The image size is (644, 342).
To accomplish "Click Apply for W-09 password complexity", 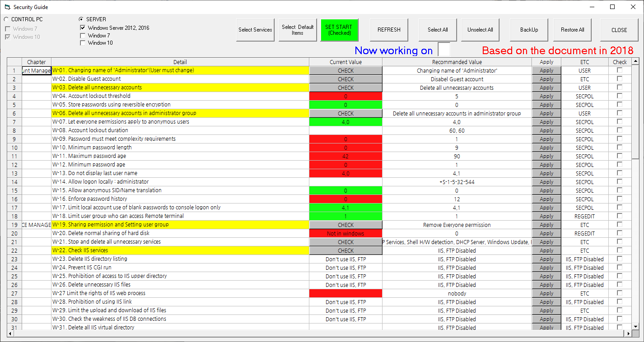I will coord(546,139).
